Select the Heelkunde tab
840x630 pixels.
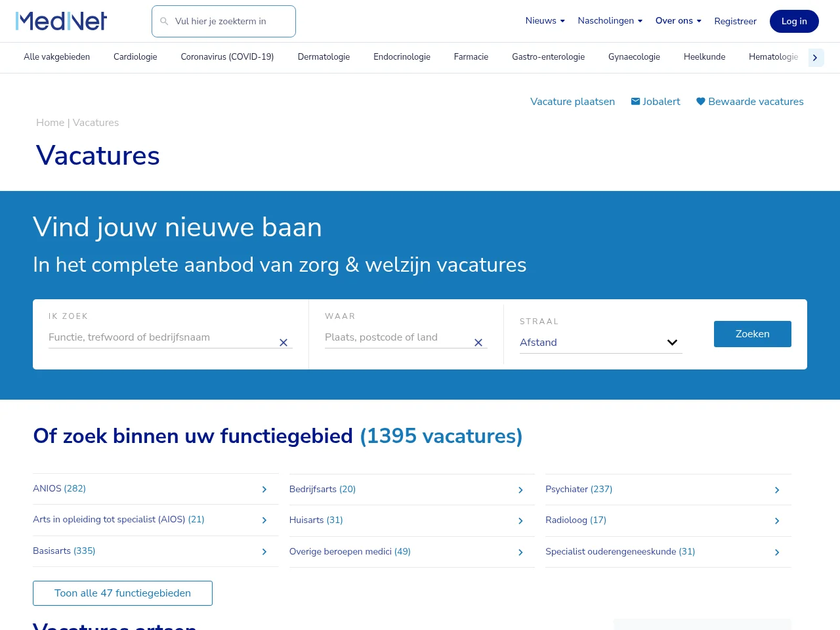pos(704,57)
